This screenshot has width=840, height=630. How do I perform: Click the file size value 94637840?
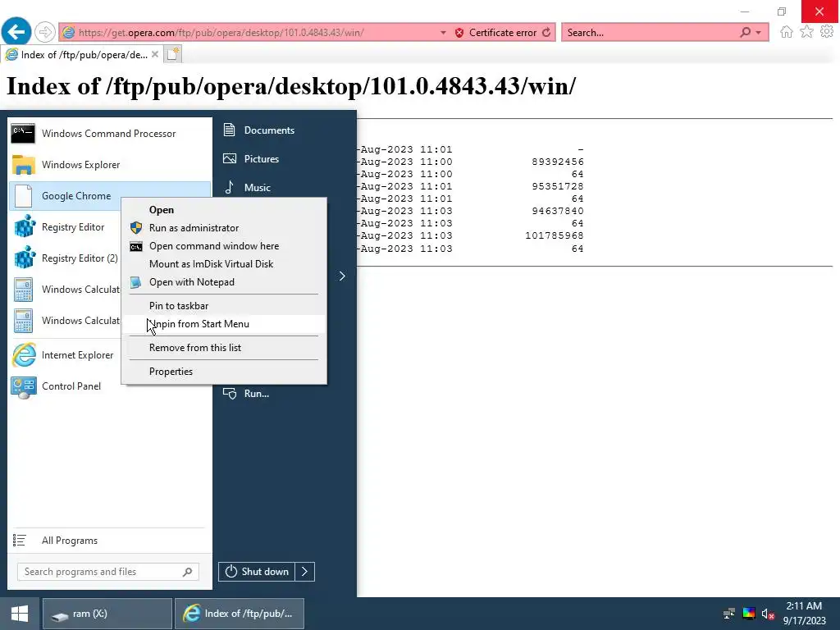click(x=558, y=211)
